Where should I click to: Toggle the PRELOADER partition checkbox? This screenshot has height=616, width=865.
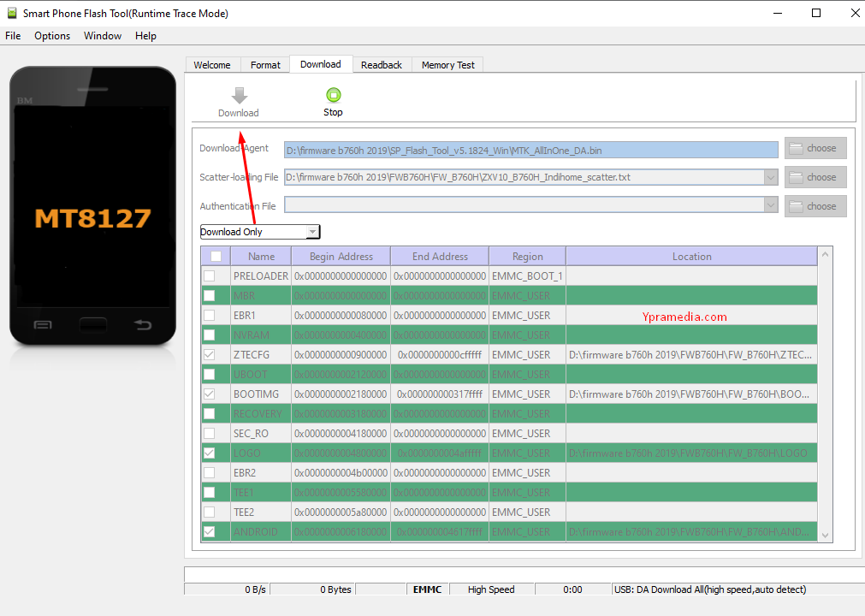pyautogui.click(x=210, y=276)
